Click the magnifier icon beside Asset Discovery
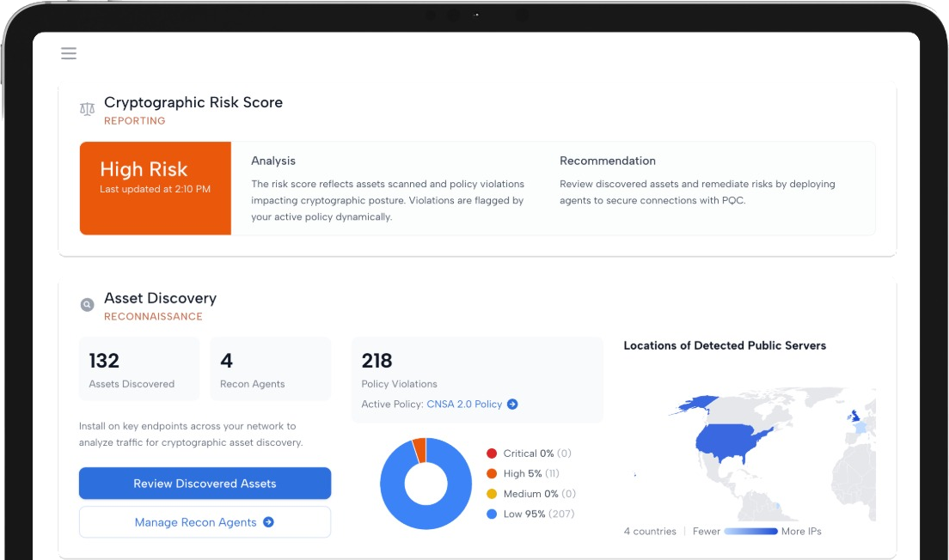949x560 pixels. (x=87, y=304)
